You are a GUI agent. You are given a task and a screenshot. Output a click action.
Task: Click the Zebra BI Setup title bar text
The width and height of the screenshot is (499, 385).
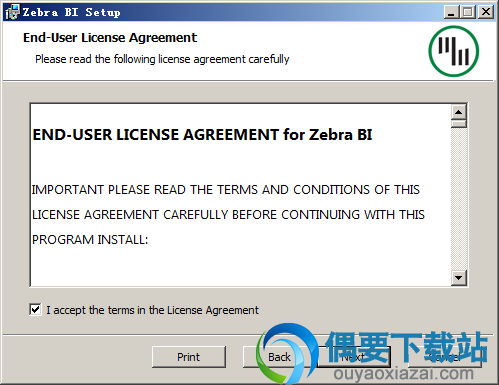pyautogui.click(x=71, y=12)
